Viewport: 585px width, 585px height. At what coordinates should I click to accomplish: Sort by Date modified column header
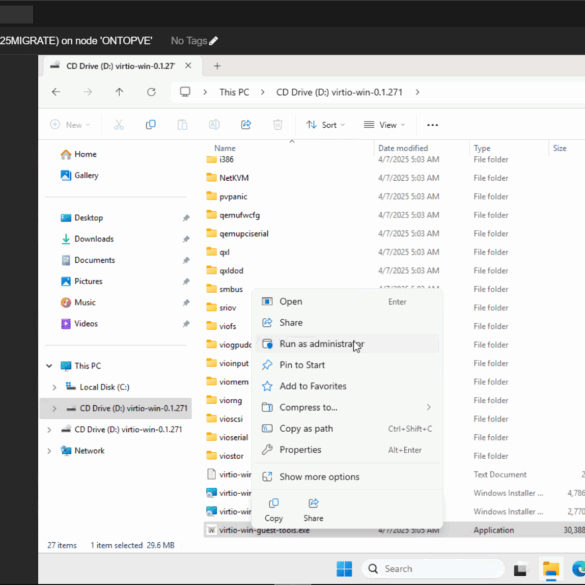403,148
